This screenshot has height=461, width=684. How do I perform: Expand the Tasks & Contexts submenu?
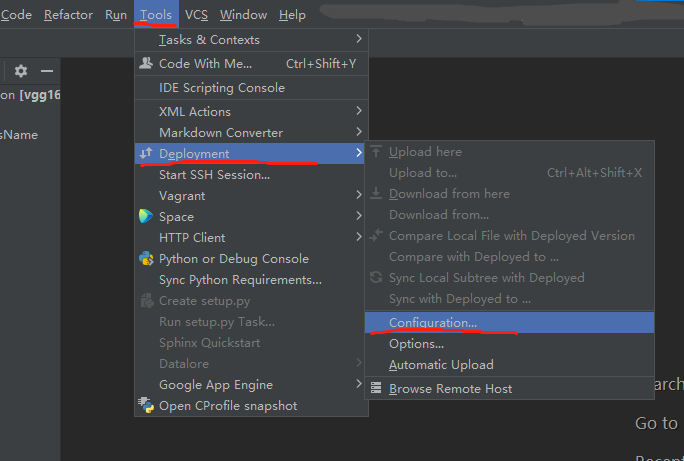(359, 40)
